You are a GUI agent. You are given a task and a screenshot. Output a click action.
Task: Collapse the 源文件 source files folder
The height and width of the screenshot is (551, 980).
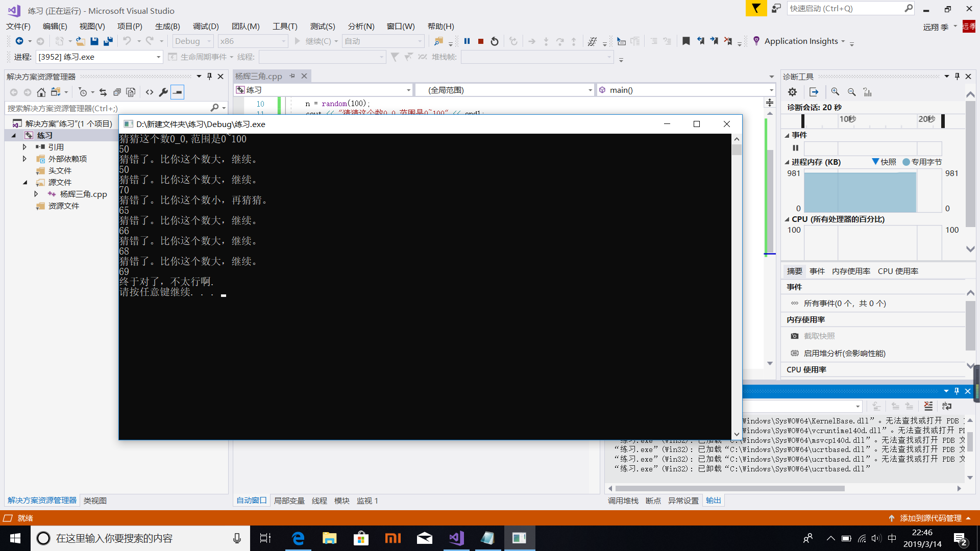[x=25, y=182]
